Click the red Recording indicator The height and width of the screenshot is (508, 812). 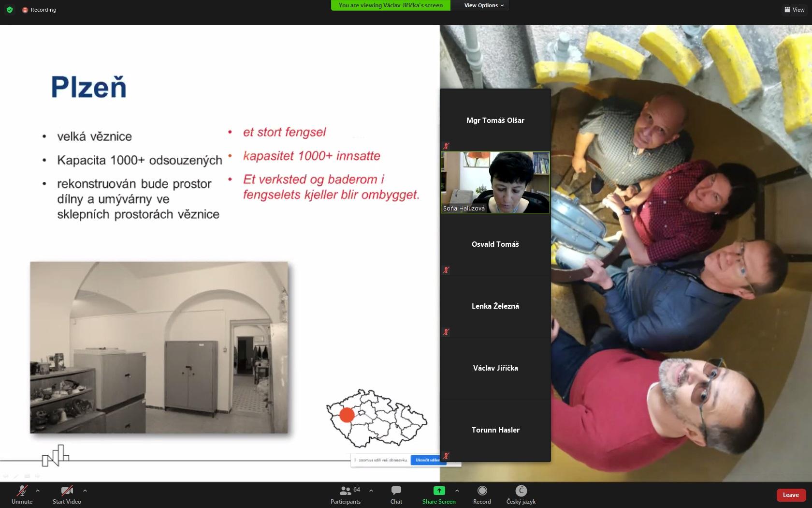click(x=39, y=10)
